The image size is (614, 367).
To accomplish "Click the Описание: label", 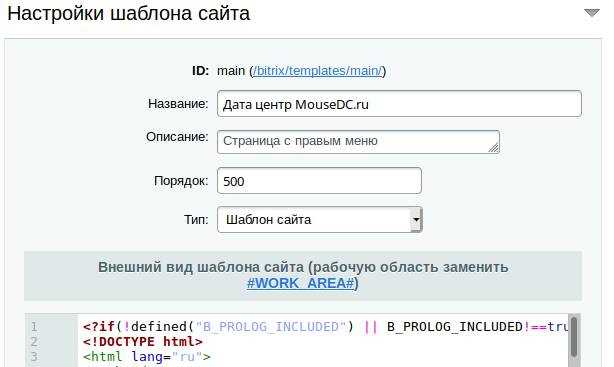I will pos(177,137).
